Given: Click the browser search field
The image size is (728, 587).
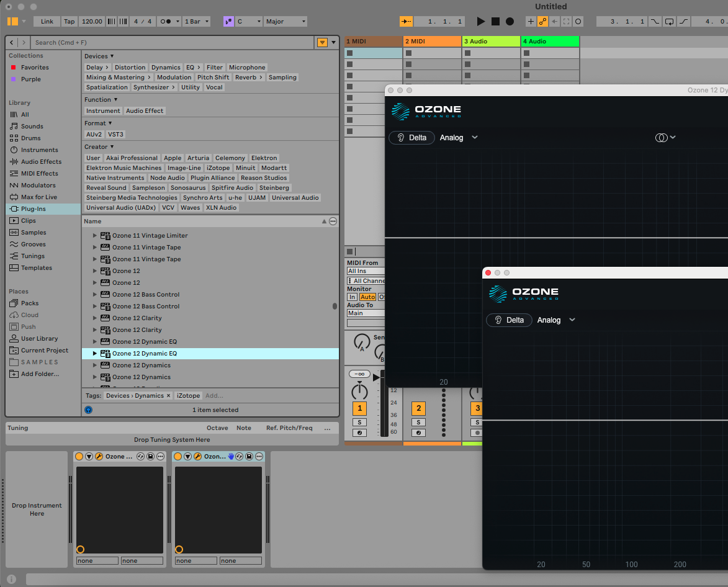Looking at the screenshot, I should pos(172,42).
